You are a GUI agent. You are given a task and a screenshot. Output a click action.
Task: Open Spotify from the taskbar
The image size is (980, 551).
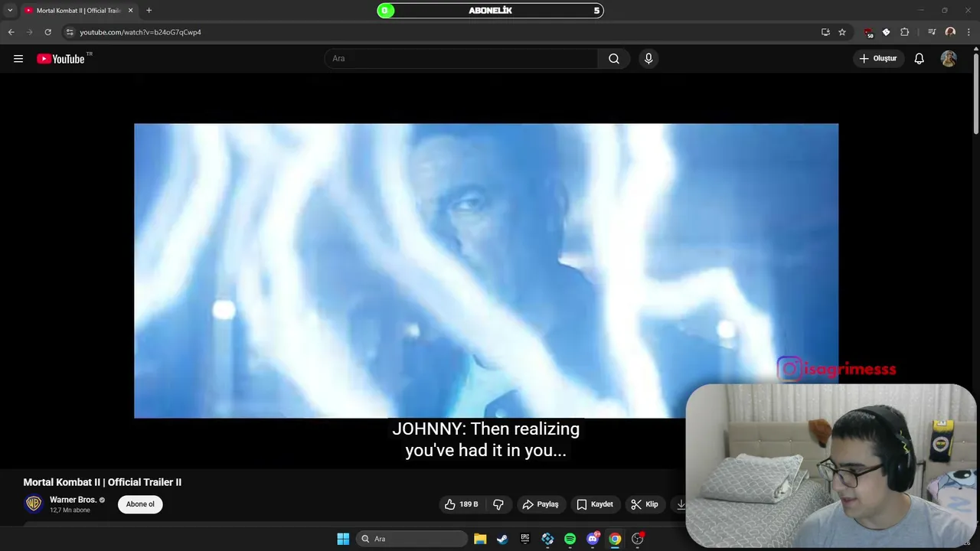click(x=570, y=539)
